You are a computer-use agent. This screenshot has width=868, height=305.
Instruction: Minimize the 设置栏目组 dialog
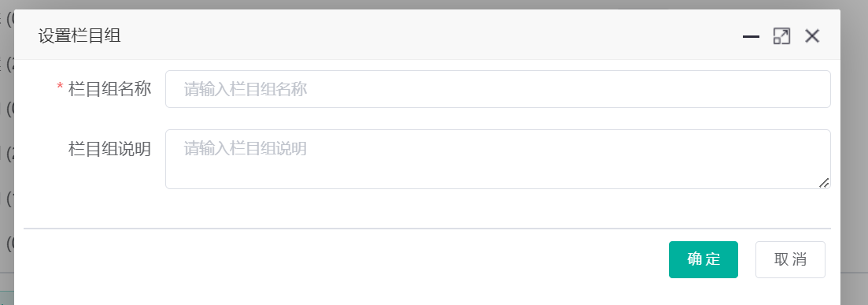pyautogui.click(x=751, y=36)
